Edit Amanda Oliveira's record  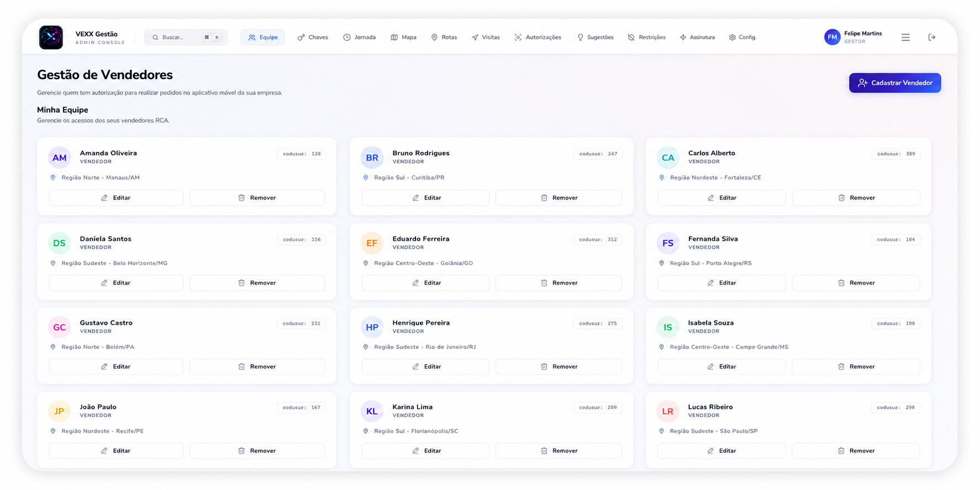116,198
